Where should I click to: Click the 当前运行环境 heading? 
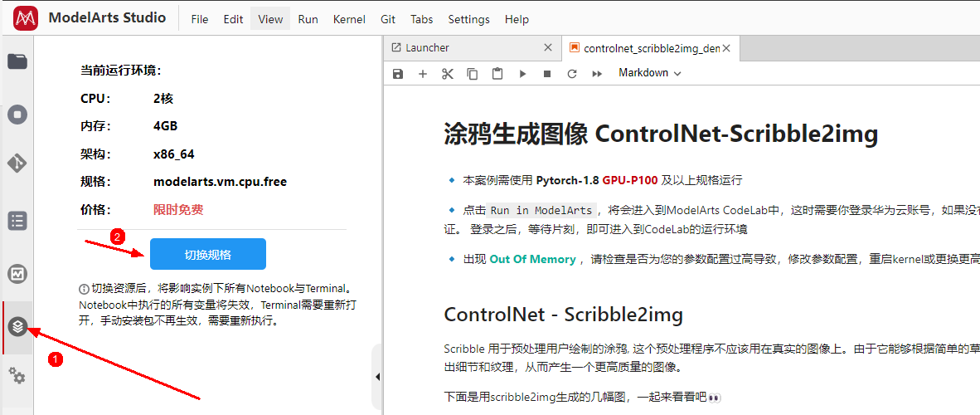(121, 70)
